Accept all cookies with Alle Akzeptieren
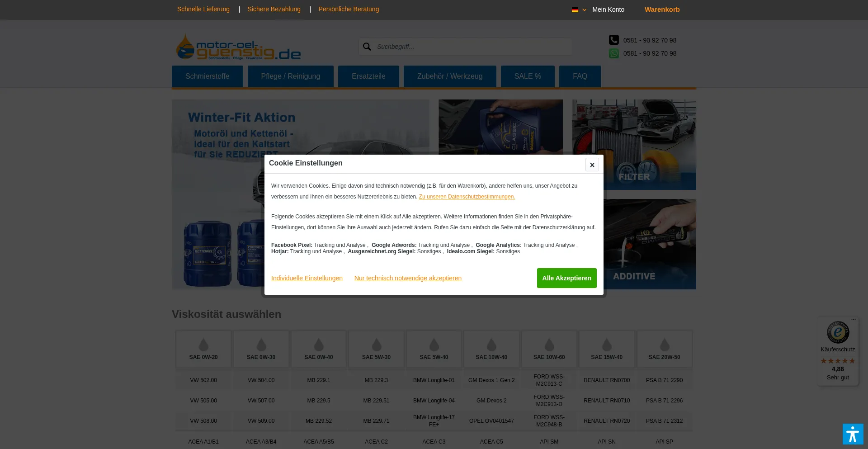 [x=566, y=278]
